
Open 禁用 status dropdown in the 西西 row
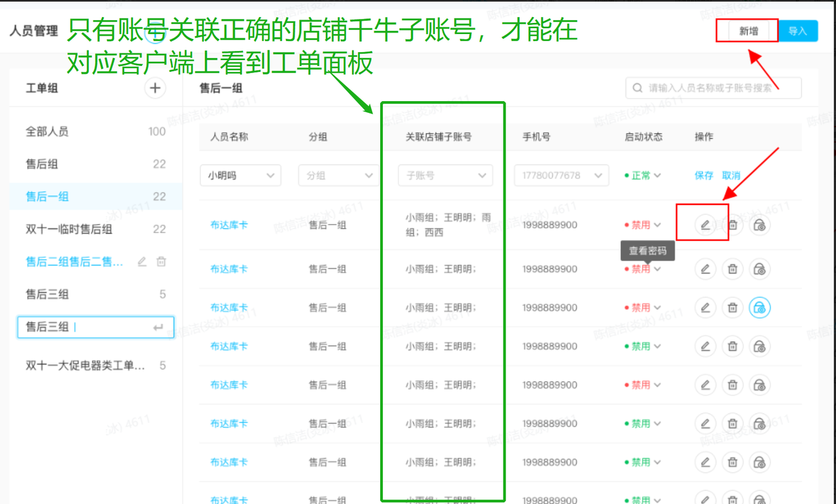(643, 225)
